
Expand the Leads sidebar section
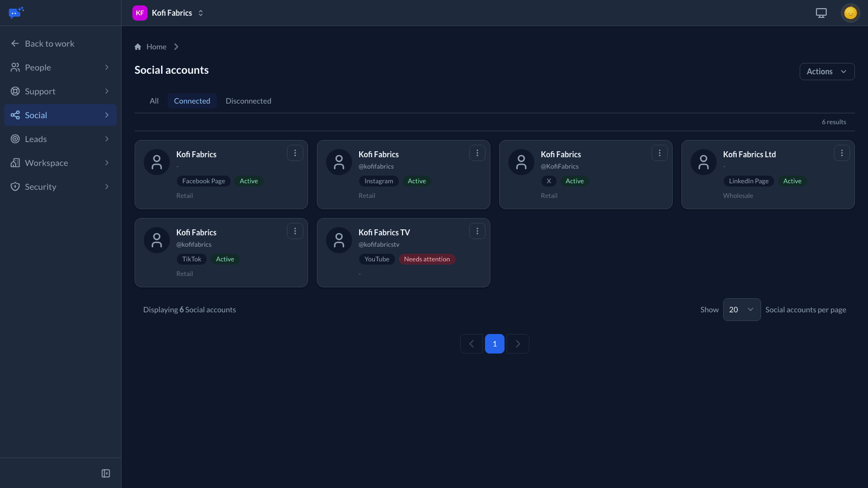(x=60, y=139)
